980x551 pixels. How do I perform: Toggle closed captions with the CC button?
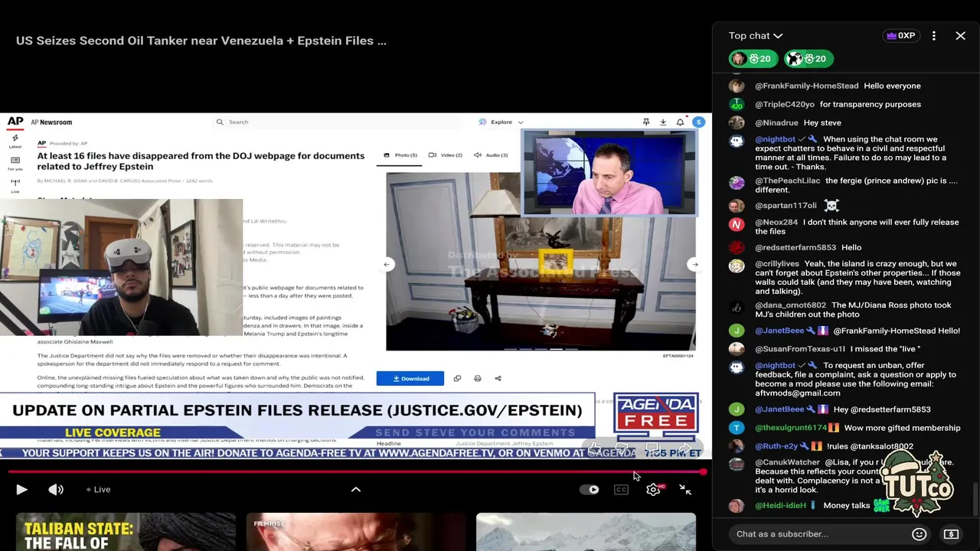coord(621,490)
